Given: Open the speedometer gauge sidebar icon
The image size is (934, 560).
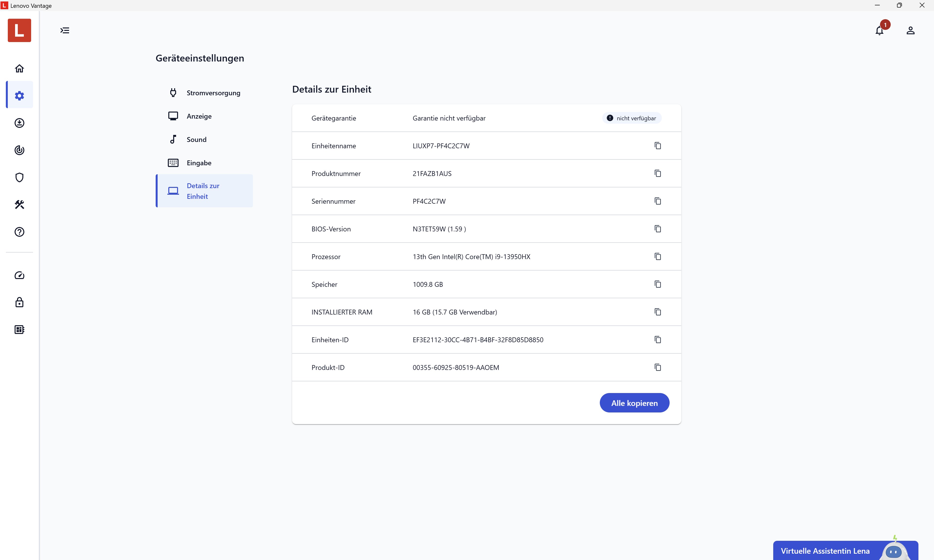Looking at the screenshot, I should pos(19,275).
